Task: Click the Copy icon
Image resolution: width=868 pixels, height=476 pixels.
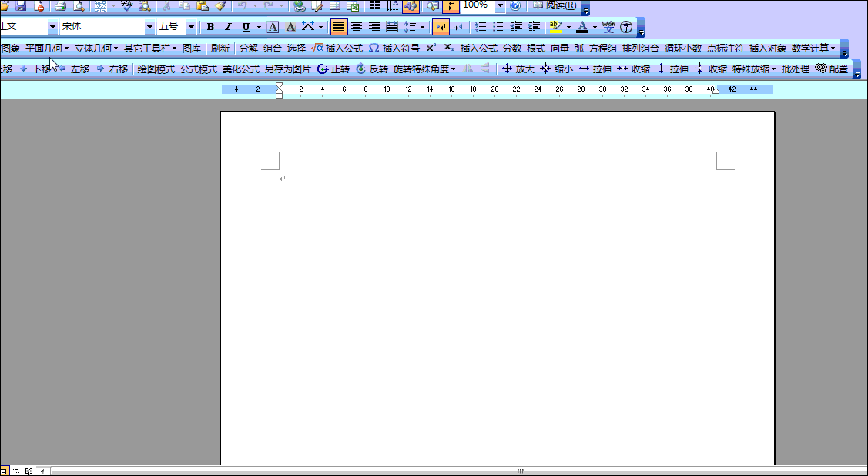Action: pyautogui.click(x=184, y=5)
